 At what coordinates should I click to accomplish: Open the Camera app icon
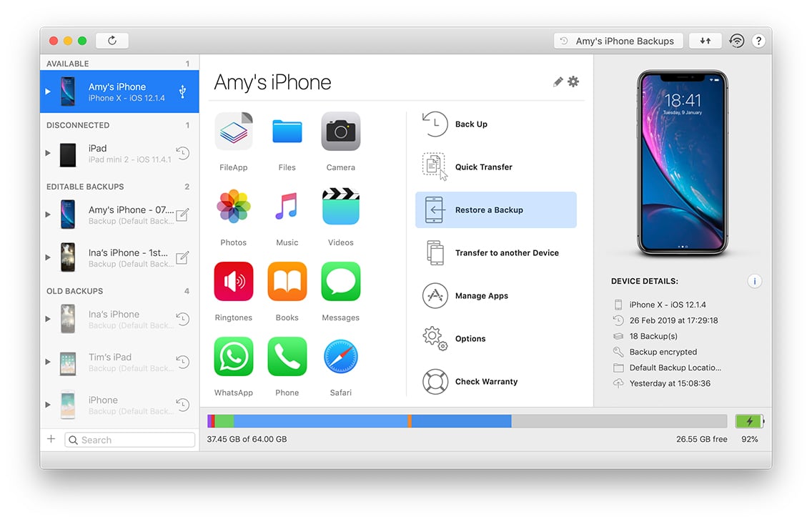341,132
